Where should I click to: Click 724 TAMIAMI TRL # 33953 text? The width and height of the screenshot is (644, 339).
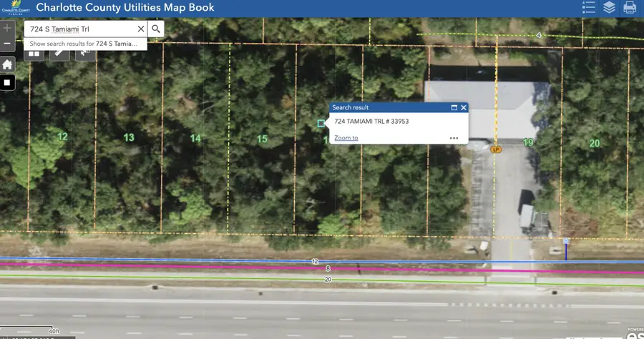click(x=371, y=122)
